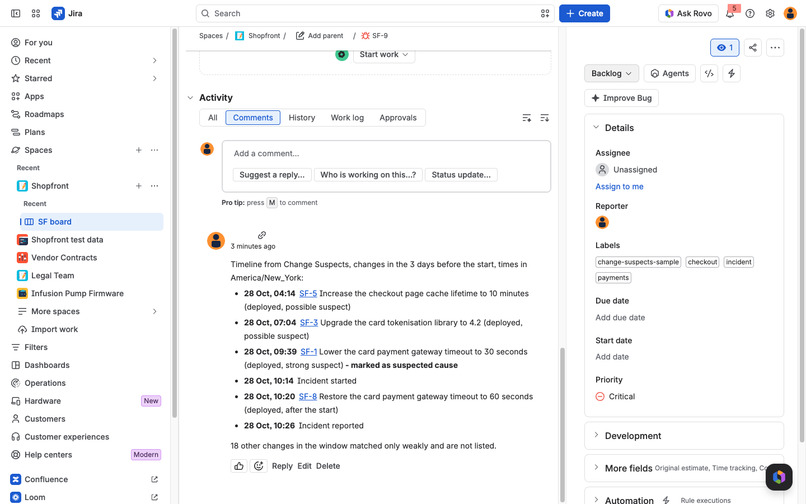Toggle the watch issue eye button
The width and height of the screenshot is (806, 504).
[x=725, y=48]
